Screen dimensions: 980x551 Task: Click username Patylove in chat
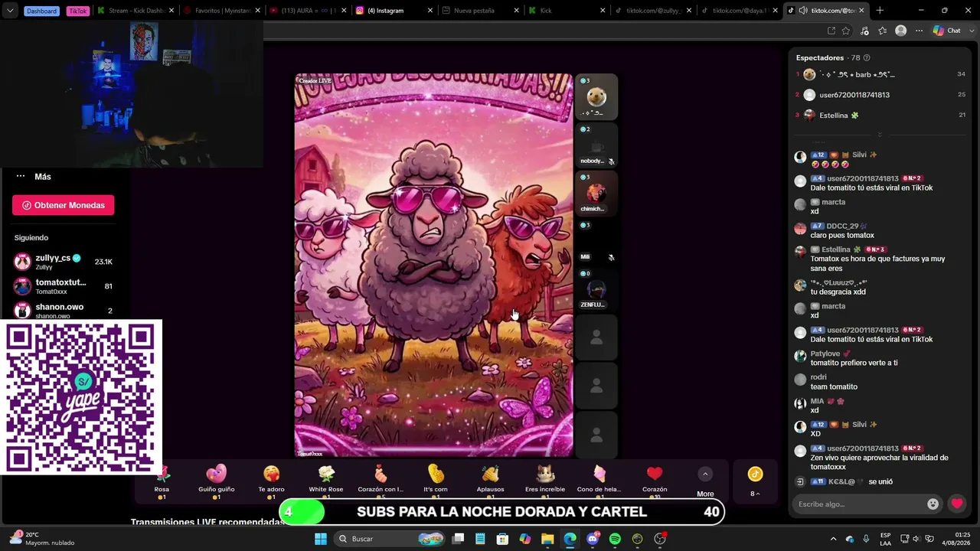pyautogui.click(x=825, y=354)
